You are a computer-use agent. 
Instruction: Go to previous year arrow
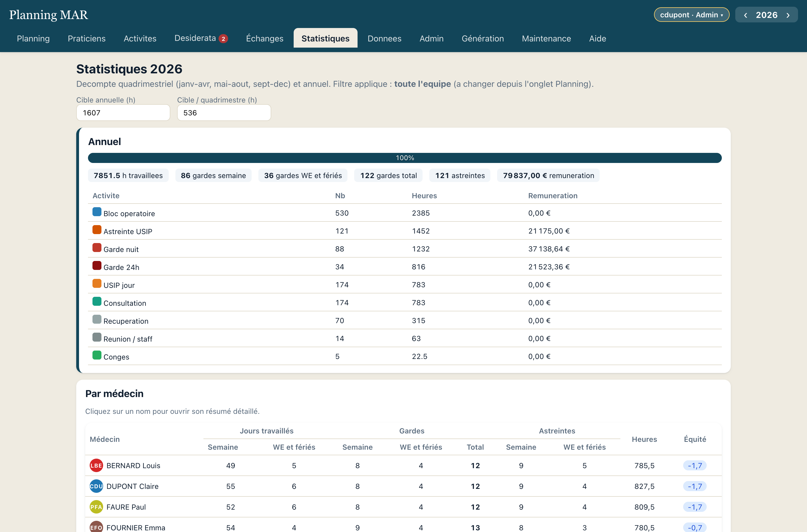tap(746, 15)
